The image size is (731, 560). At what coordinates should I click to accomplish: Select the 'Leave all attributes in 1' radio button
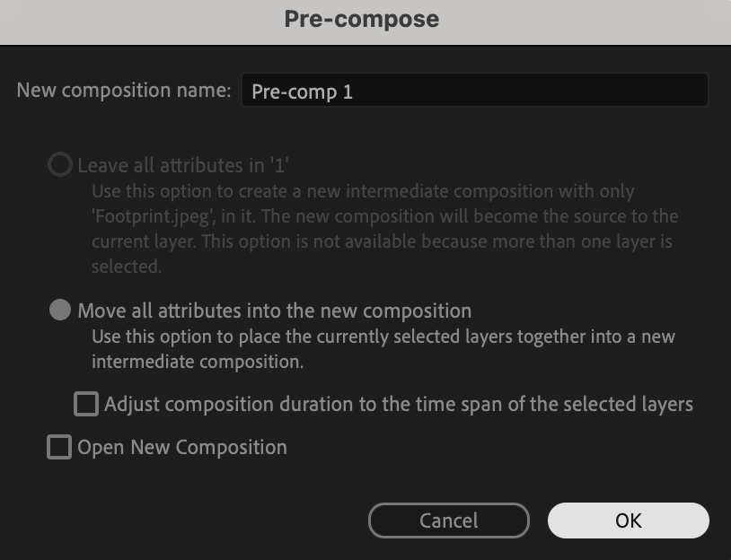coord(60,165)
